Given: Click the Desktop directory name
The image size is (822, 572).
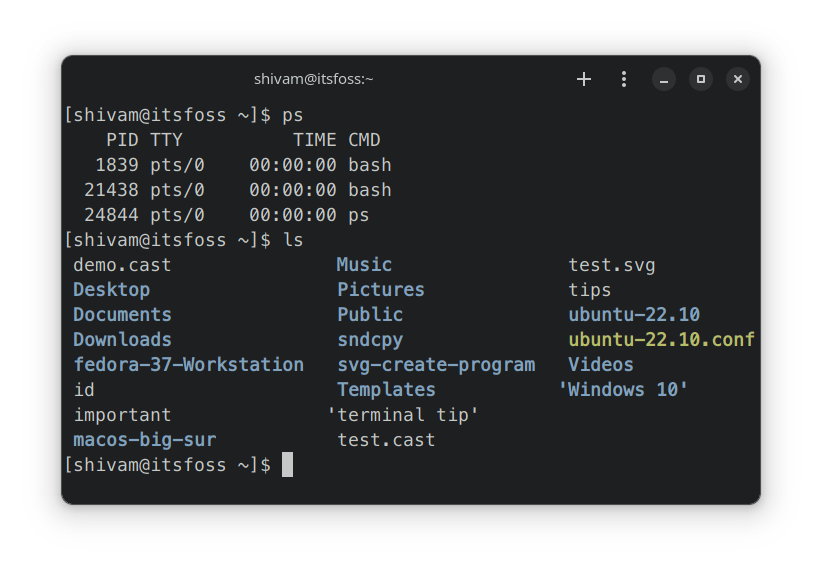Looking at the screenshot, I should [111, 290].
